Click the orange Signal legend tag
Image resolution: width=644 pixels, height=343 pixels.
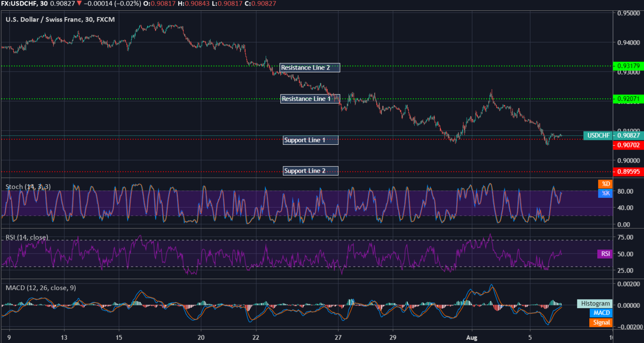pos(601,322)
